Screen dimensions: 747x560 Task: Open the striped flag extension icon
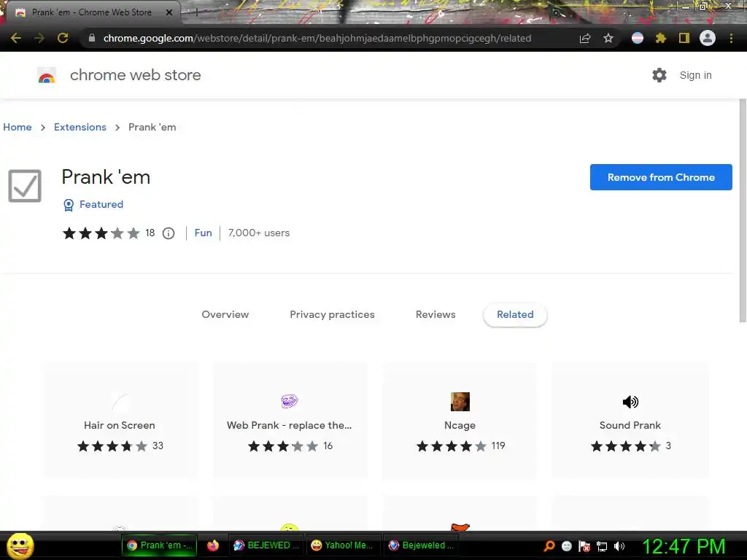[638, 38]
